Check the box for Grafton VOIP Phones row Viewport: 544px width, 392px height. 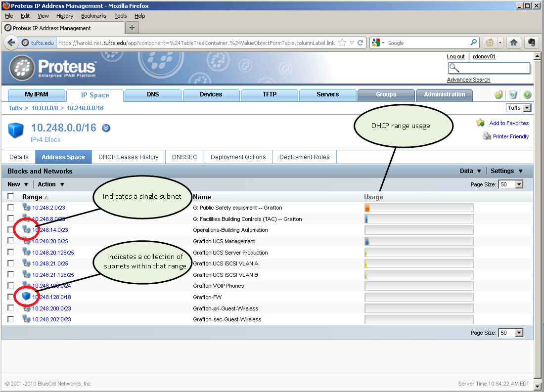(11, 286)
